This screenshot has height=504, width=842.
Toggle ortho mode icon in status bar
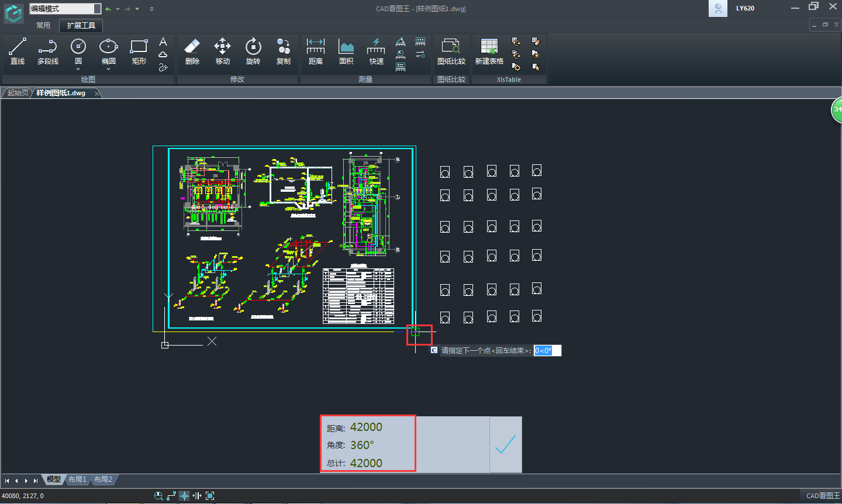click(x=171, y=496)
